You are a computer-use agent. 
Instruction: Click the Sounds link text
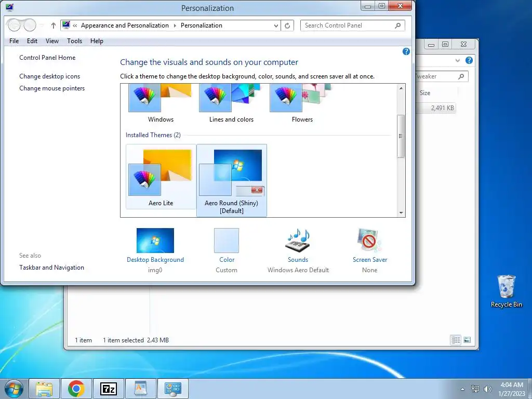pyautogui.click(x=298, y=260)
